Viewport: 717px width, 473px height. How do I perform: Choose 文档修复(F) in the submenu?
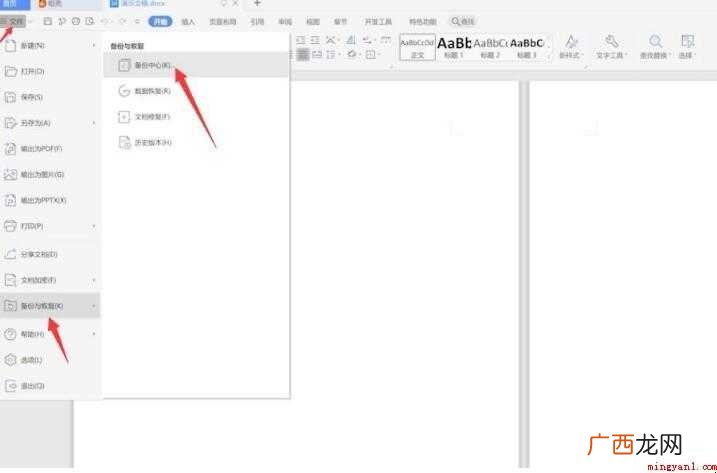pyautogui.click(x=196, y=117)
